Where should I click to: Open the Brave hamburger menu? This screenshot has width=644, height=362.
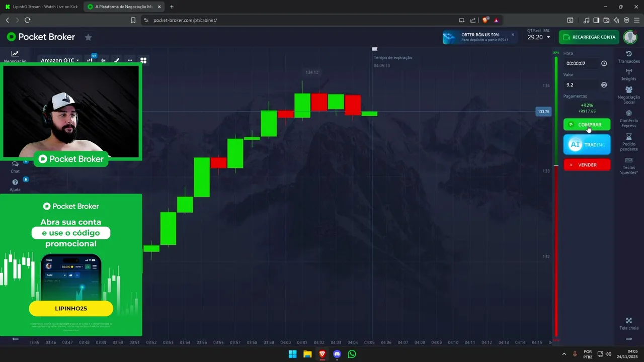[x=636, y=20]
